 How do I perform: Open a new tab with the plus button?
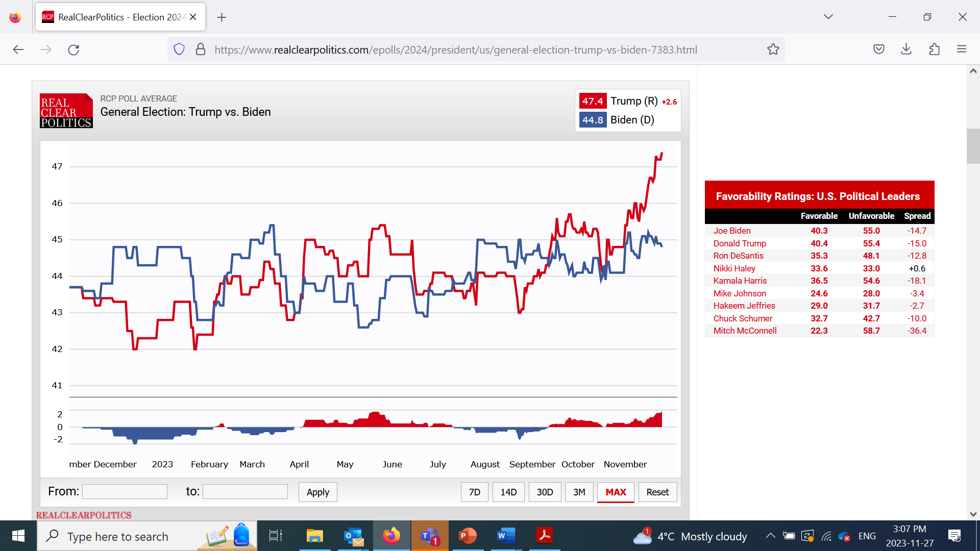click(x=222, y=17)
